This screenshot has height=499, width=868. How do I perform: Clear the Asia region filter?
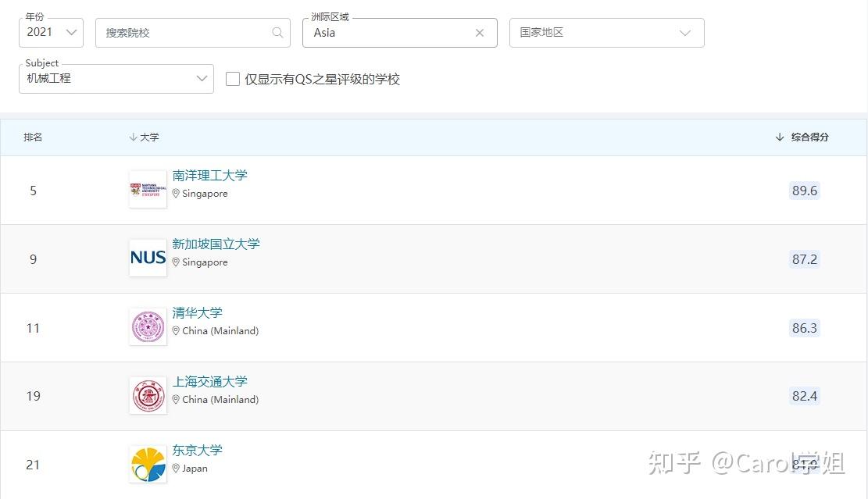(480, 33)
